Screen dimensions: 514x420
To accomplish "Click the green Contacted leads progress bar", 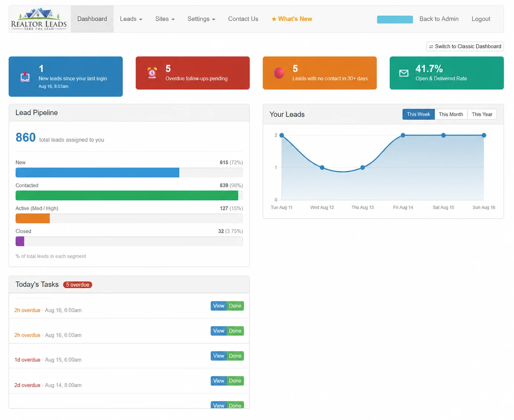I will 127,196.
